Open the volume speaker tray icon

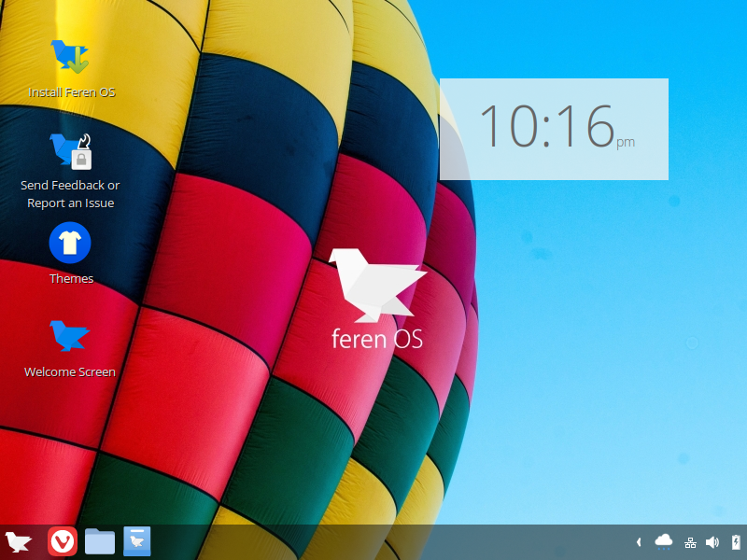[x=712, y=542]
